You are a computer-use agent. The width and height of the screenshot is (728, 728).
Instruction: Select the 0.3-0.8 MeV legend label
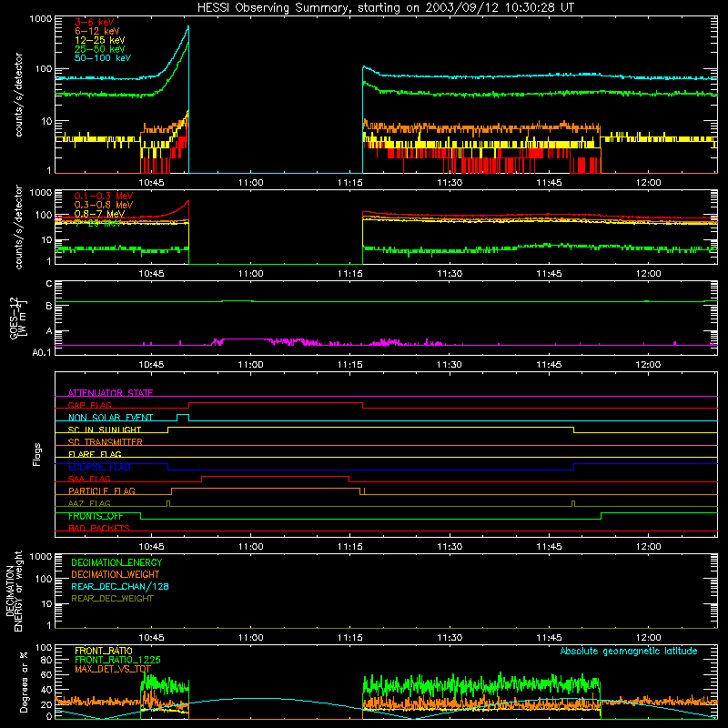[104, 205]
